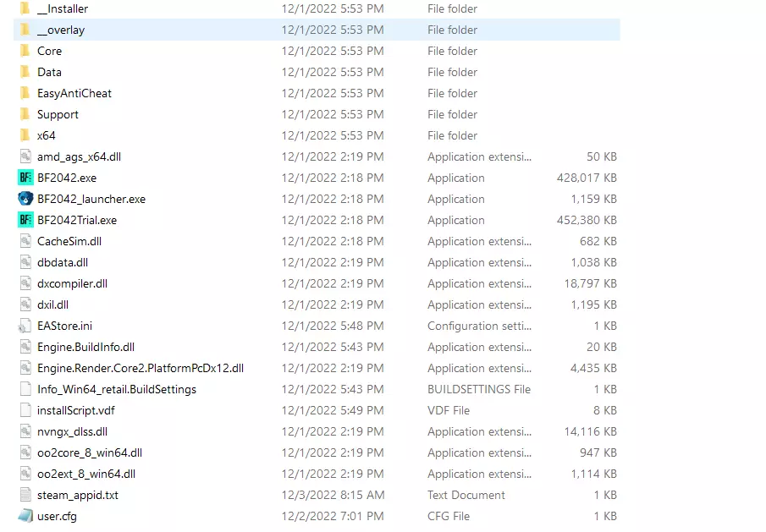
Task: Select the EasyAntiCheat folder name
Action: (74, 93)
